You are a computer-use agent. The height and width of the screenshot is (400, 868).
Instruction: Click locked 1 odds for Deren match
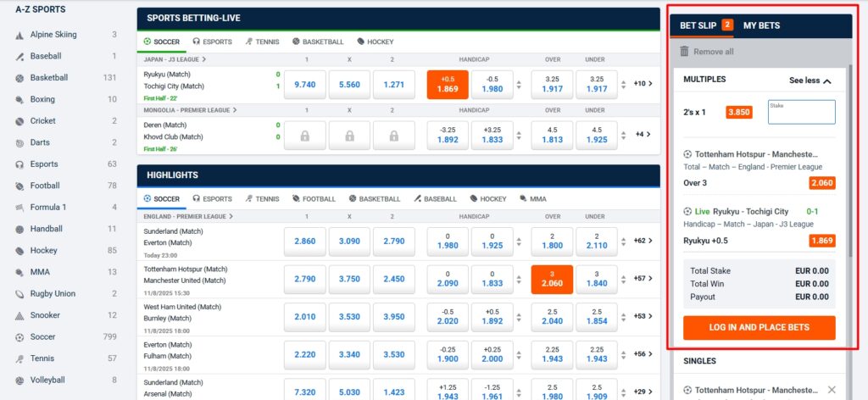pyautogui.click(x=305, y=136)
